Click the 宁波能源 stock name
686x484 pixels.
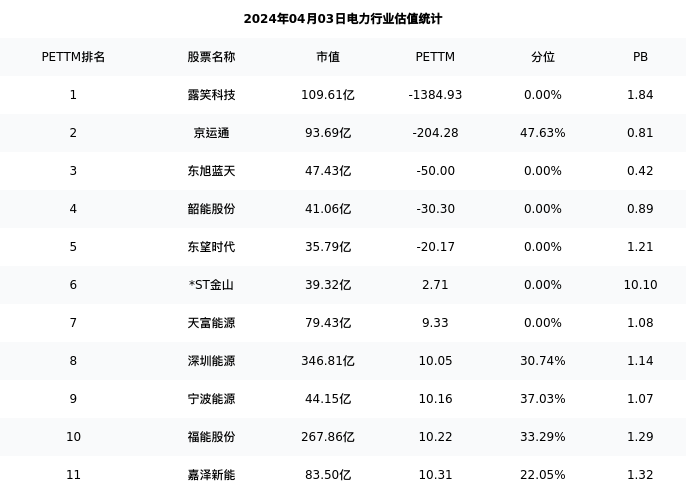(x=211, y=399)
